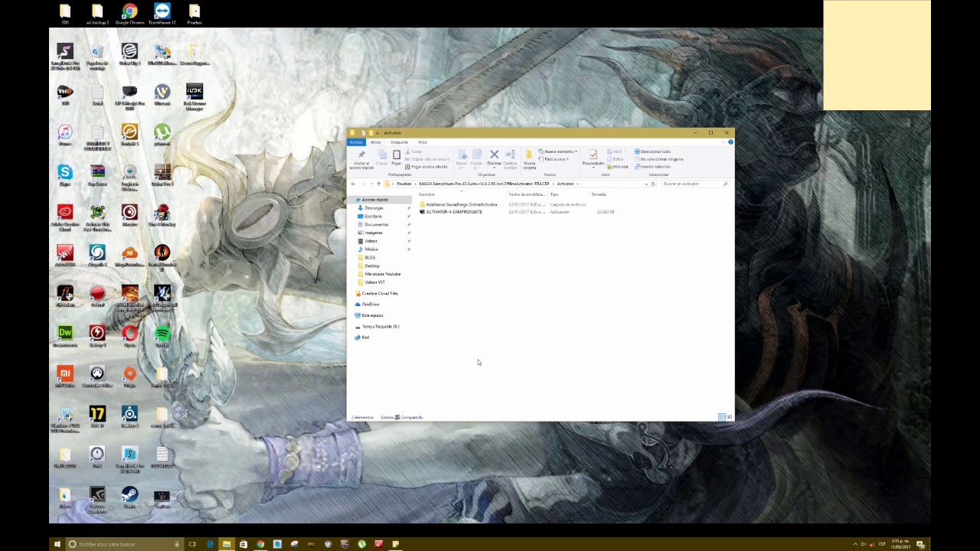Select the Dreamweaver (Dw) desktop icon
980x551 pixels.
65,336
